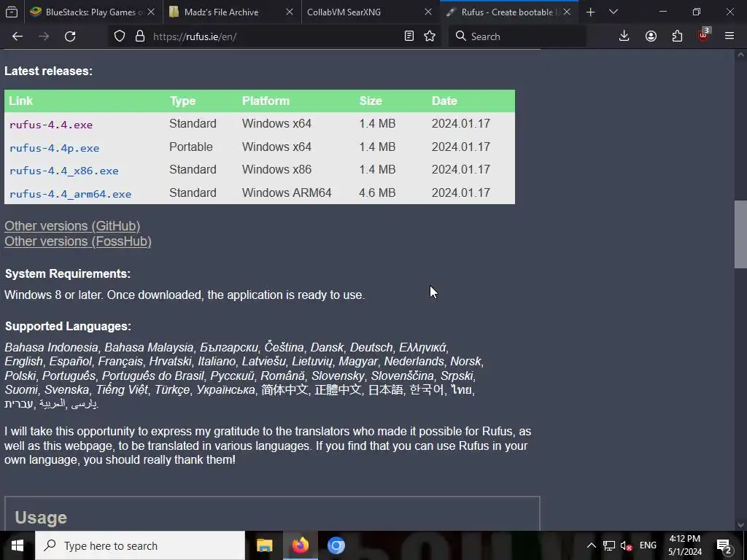
Task: Download rufus-4.4.exe
Action: (x=51, y=125)
